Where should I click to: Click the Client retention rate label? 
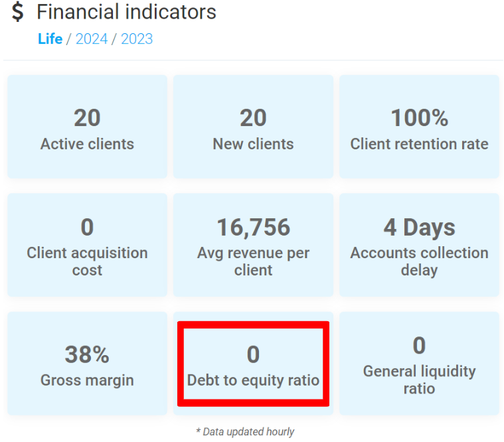(419, 144)
